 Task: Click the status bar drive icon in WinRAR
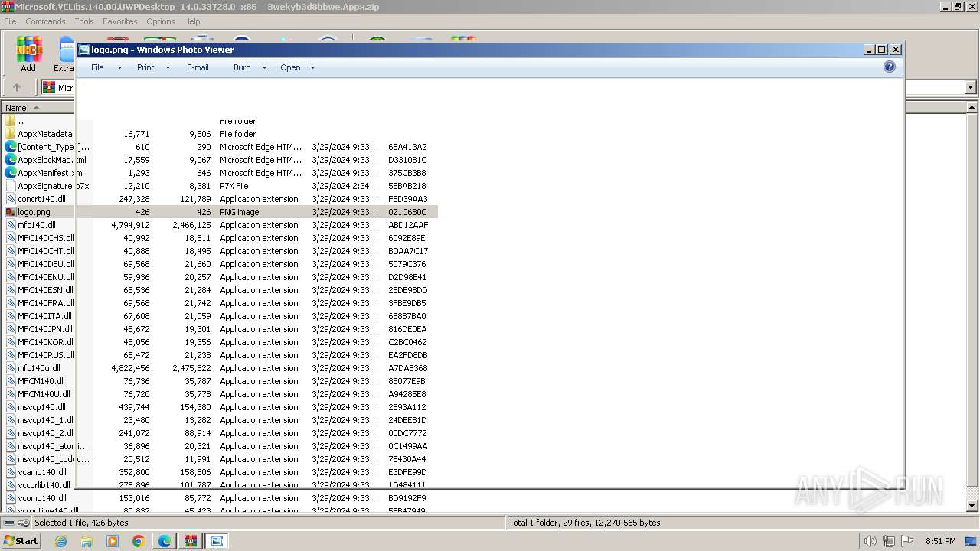tap(8, 523)
